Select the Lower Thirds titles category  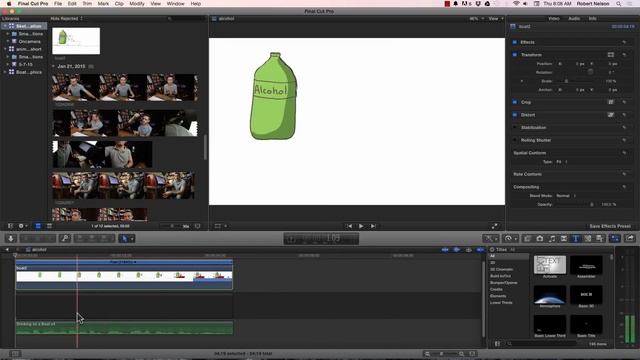501,302
